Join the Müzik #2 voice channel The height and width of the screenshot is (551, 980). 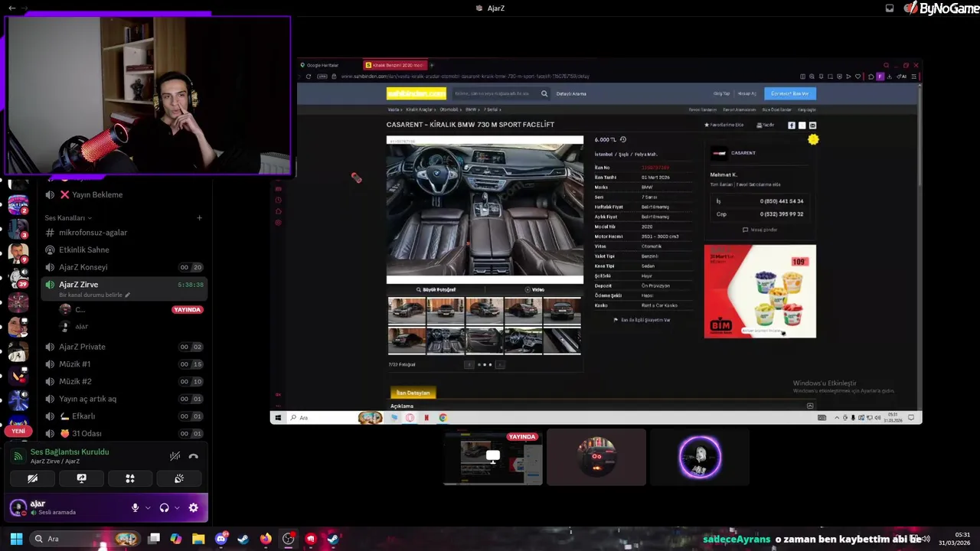click(x=124, y=381)
